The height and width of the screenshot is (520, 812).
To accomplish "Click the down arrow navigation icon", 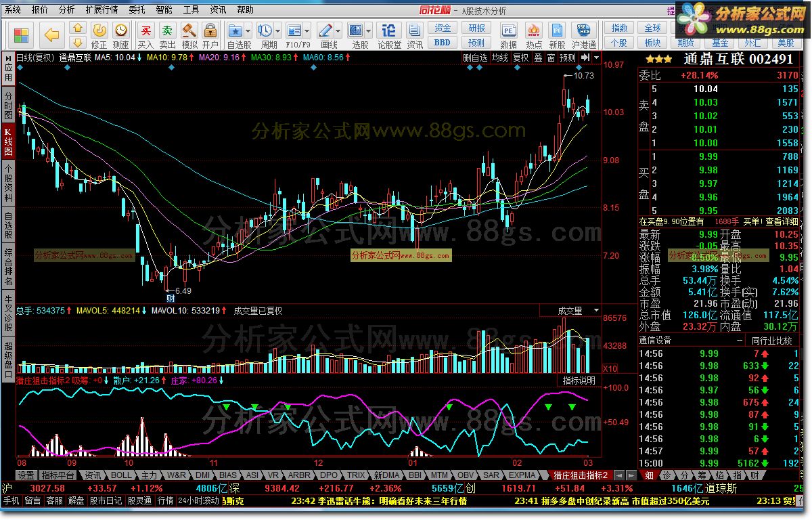I will 78,43.
